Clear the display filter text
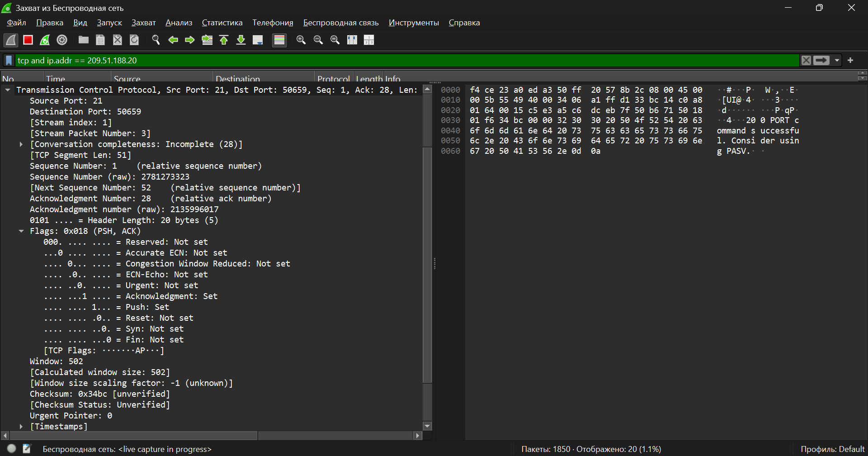868x456 pixels. (806, 61)
